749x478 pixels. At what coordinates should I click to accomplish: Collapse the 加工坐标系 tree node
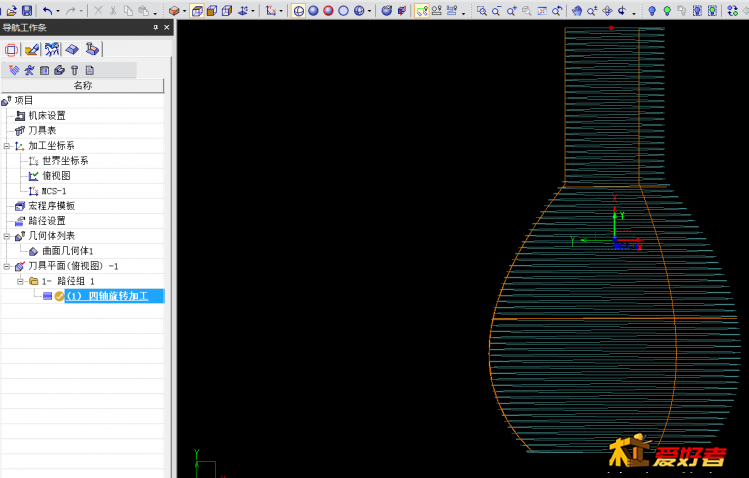pyautogui.click(x=7, y=146)
